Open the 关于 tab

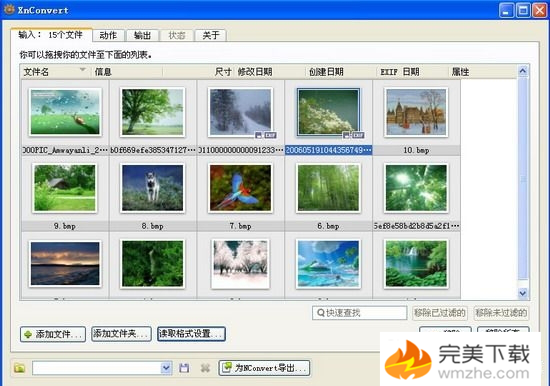tap(211, 35)
